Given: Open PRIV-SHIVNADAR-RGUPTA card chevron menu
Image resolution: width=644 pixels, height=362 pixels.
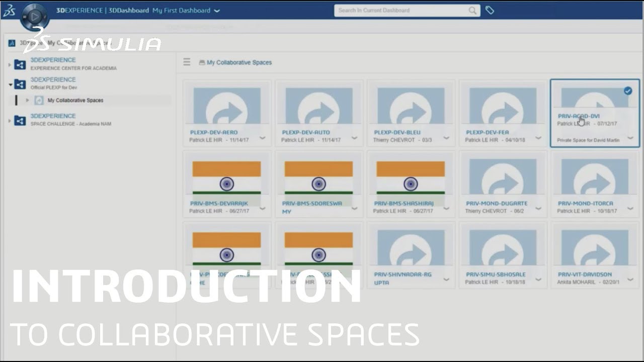Looking at the screenshot, I should (446, 280).
